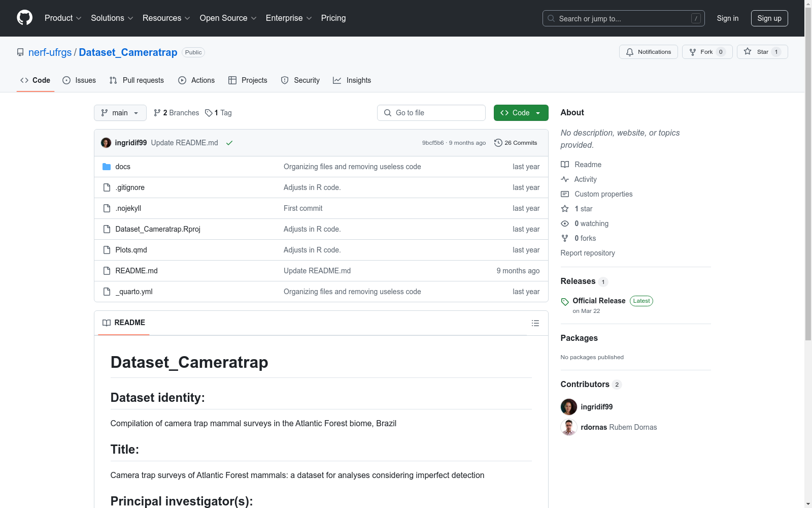Focus the Search or jump to field
The height and width of the screenshot is (508, 812).
(624, 18)
